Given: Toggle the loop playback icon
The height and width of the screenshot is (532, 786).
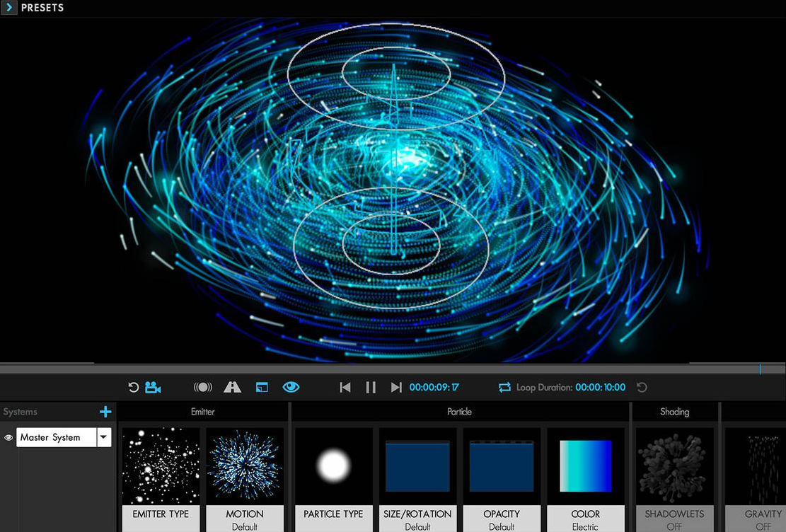Looking at the screenshot, I should coord(505,387).
